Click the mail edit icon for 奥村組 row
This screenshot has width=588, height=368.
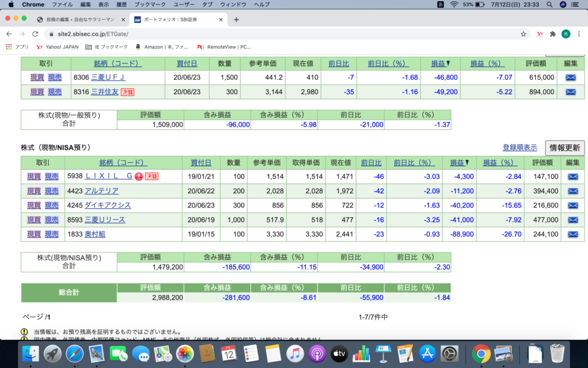click(572, 235)
